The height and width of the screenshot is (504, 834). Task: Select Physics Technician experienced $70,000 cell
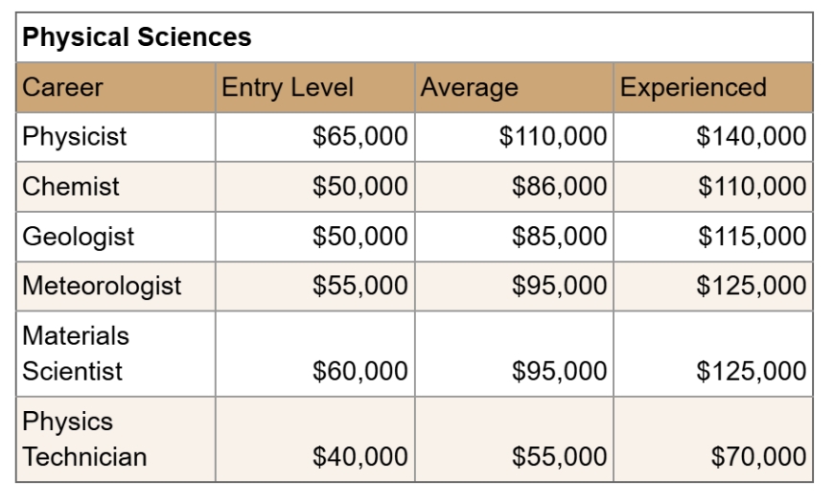[x=759, y=457]
